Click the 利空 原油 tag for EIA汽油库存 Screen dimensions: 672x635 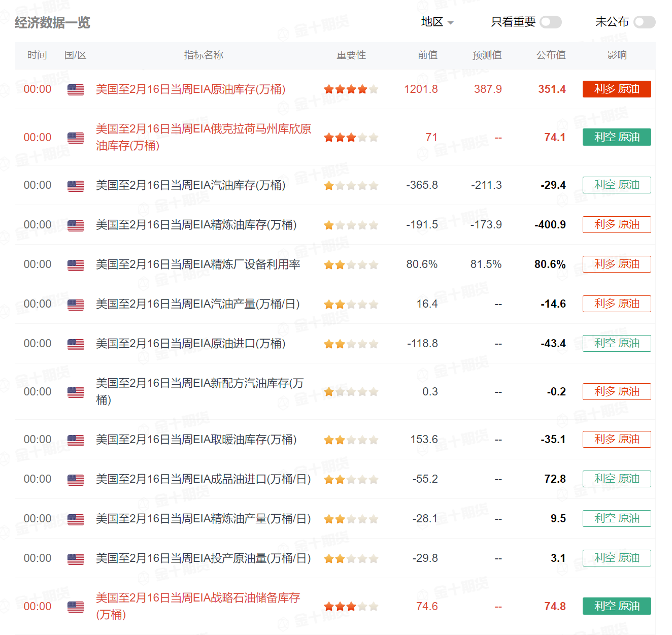(617, 185)
